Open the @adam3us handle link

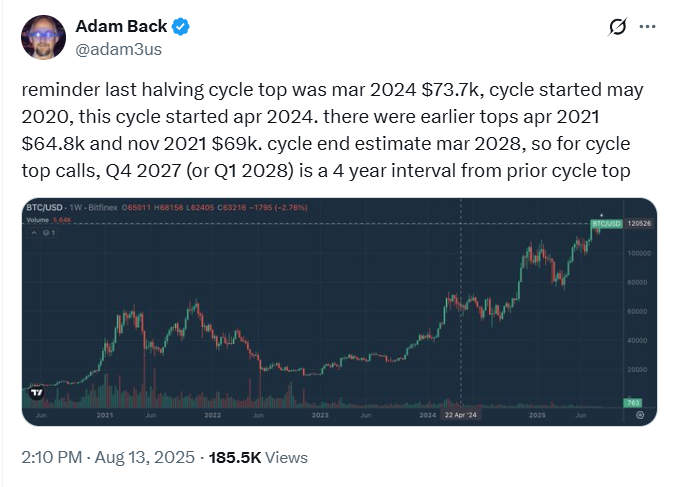point(118,49)
